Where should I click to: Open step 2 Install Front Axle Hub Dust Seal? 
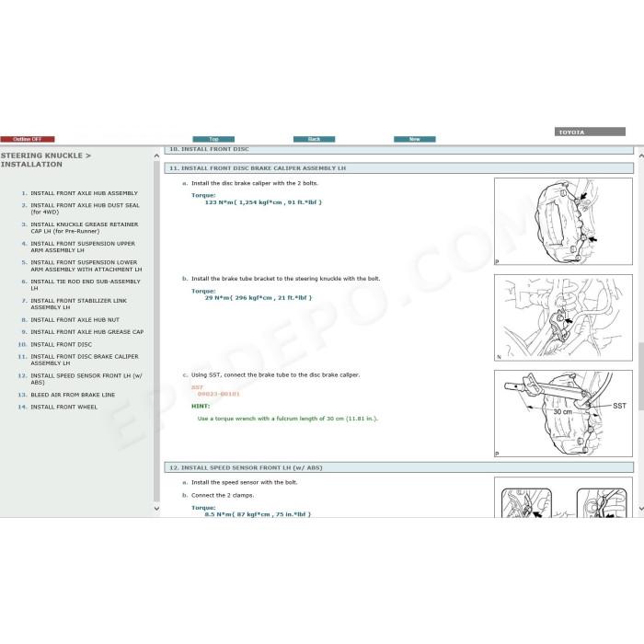pyautogui.click(x=85, y=209)
